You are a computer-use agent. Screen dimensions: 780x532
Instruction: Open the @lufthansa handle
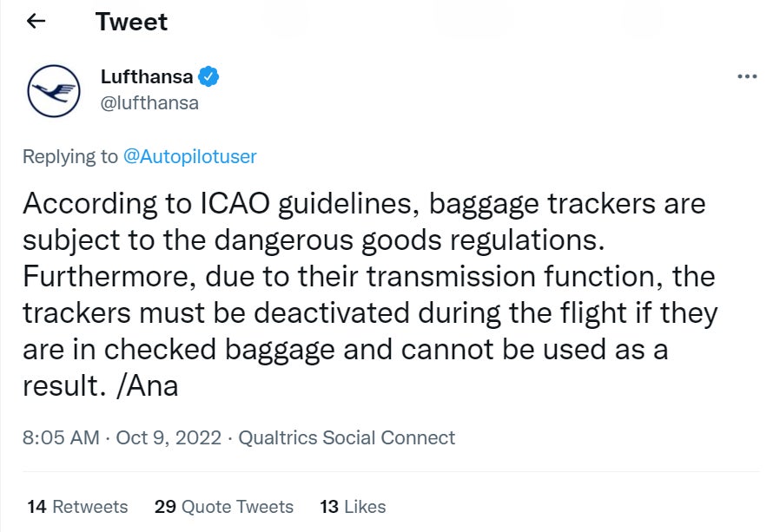tap(149, 102)
